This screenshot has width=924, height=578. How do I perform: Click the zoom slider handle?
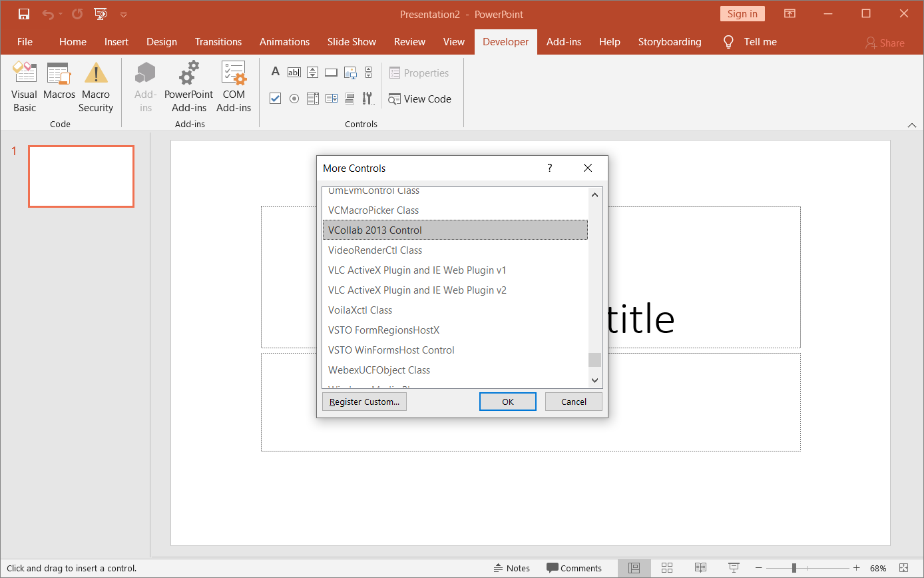[x=794, y=568]
